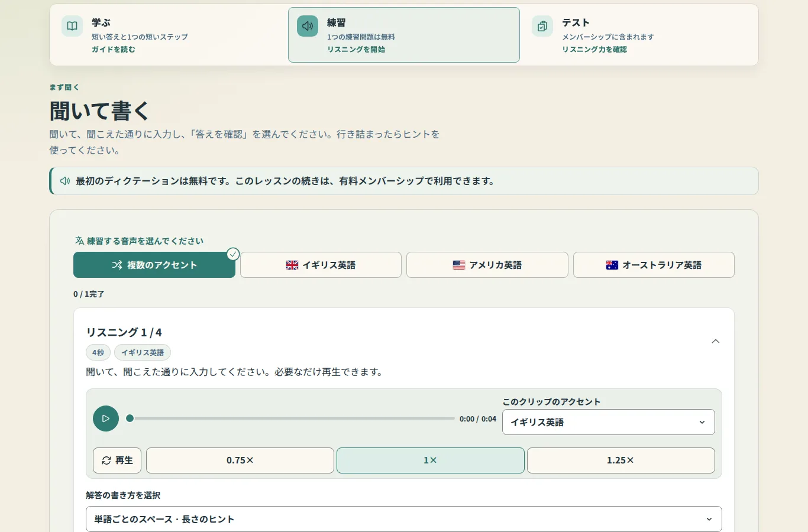Click the UK flag icon
Viewport: 808px width, 532px height.
[x=292, y=265]
